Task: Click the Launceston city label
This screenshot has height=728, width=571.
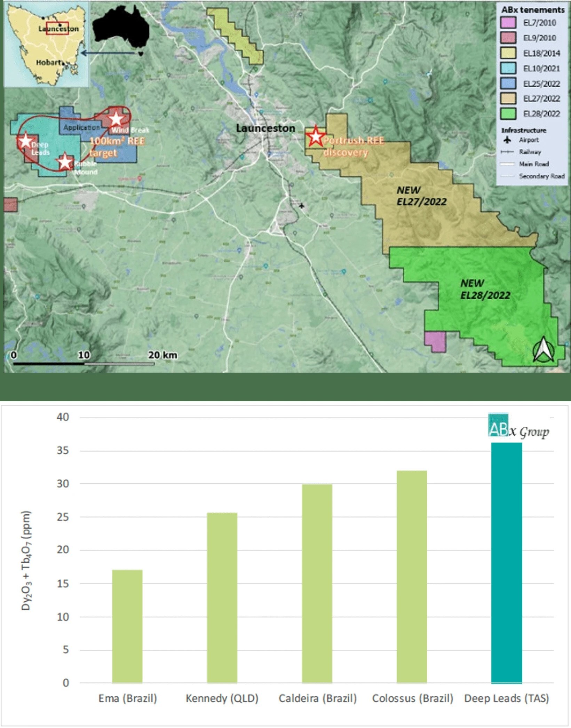Action: pos(265,128)
